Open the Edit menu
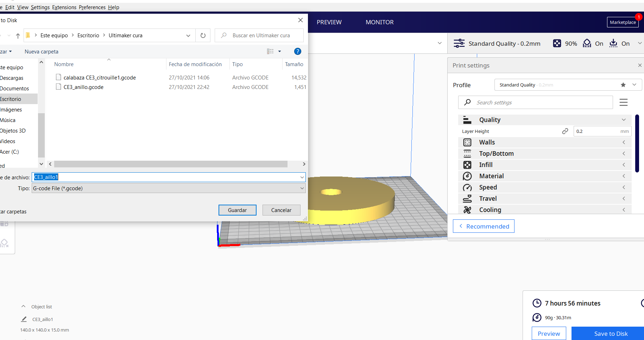 tap(10, 7)
